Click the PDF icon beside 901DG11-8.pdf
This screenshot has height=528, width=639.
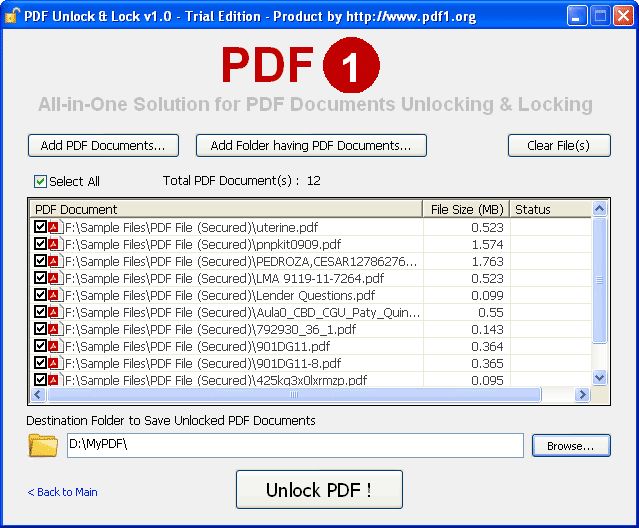(55, 363)
